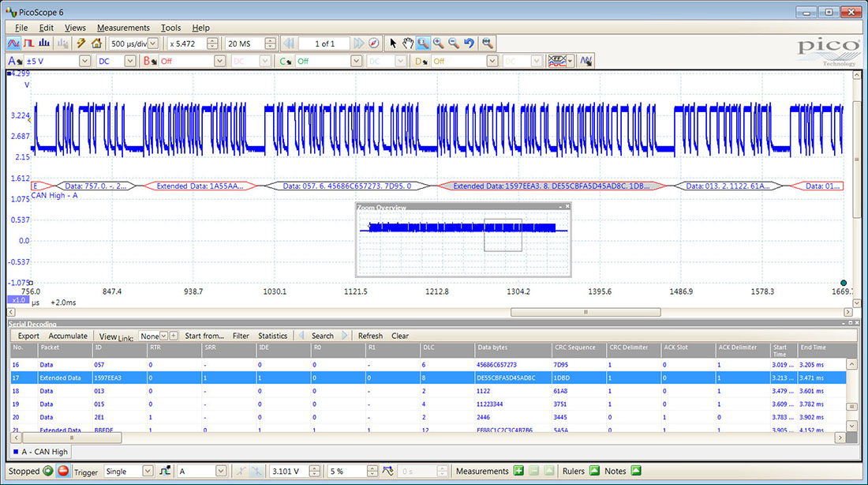The height and width of the screenshot is (485, 868).
Task: Click the Home icon in toolbar
Action: 96,43
